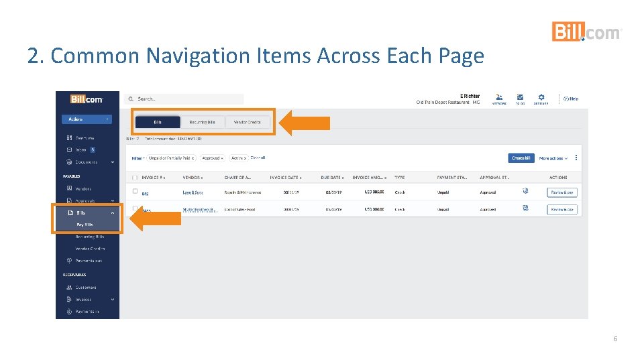644x362 pixels.
Task: Switch to the Bills tab
Action: [x=158, y=122]
